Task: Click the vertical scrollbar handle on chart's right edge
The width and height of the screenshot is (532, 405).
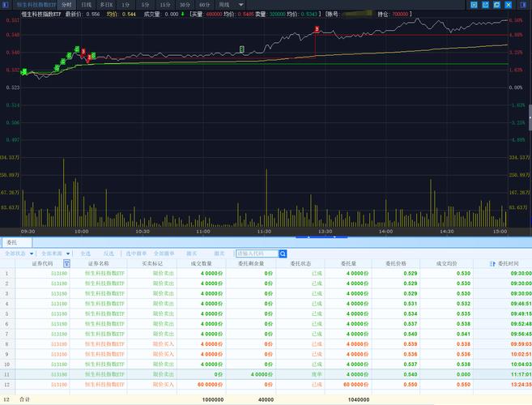Action: [x=530, y=117]
